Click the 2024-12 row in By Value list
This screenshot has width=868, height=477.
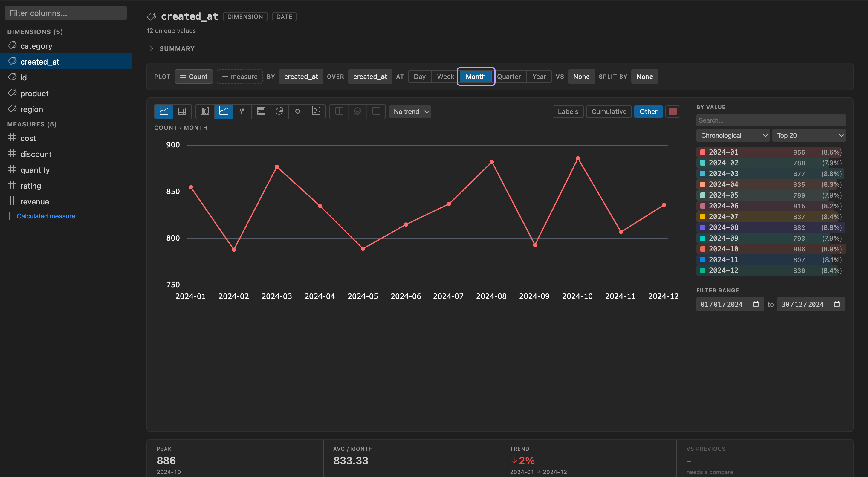coord(771,270)
